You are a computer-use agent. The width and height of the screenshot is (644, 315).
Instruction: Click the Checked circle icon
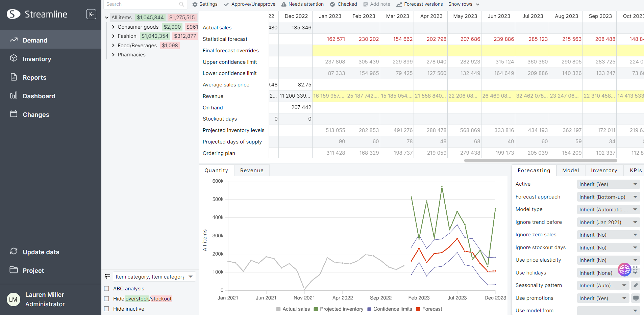(332, 4)
